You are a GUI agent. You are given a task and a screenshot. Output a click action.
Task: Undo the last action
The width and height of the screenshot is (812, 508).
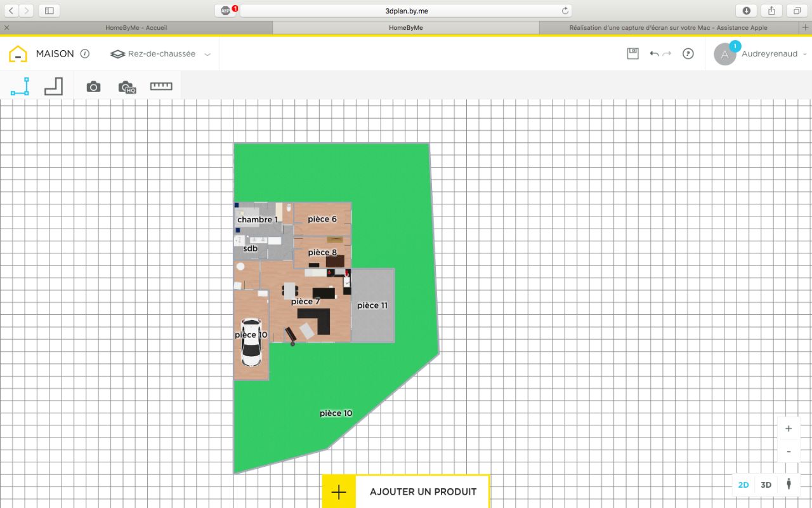pos(654,55)
